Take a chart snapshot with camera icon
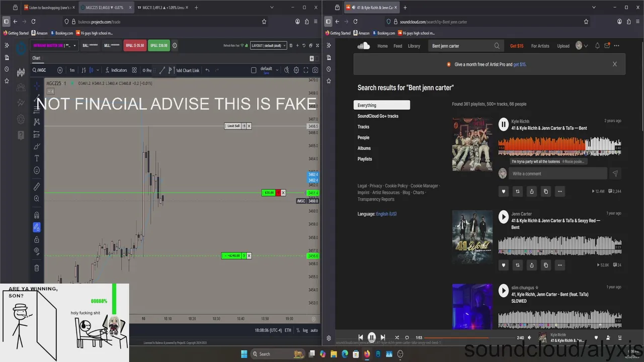 [x=315, y=70]
